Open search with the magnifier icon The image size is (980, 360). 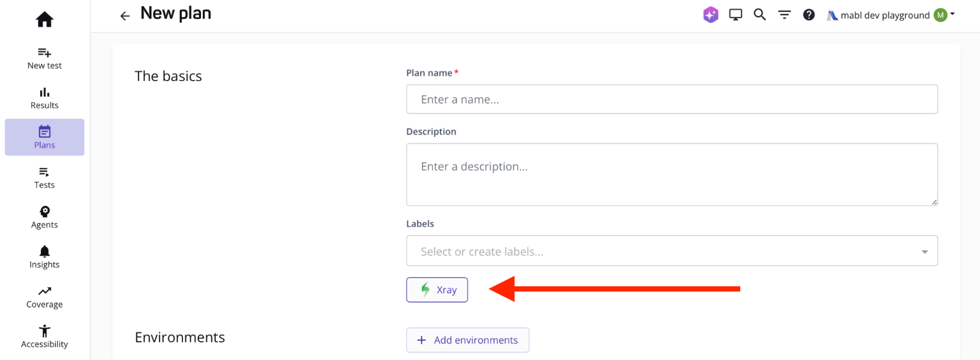tap(760, 15)
